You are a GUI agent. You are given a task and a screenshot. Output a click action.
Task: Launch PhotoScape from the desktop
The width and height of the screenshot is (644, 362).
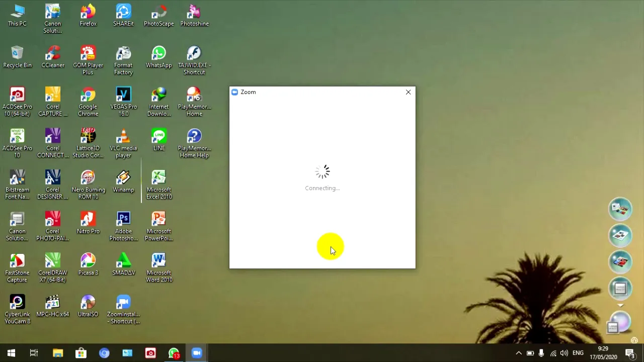point(159,15)
